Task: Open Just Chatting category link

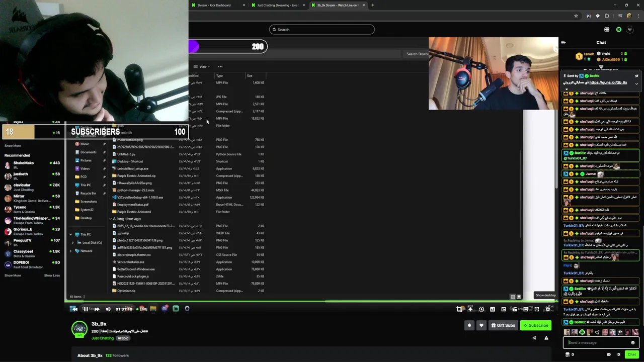Action: pyautogui.click(x=103, y=338)
